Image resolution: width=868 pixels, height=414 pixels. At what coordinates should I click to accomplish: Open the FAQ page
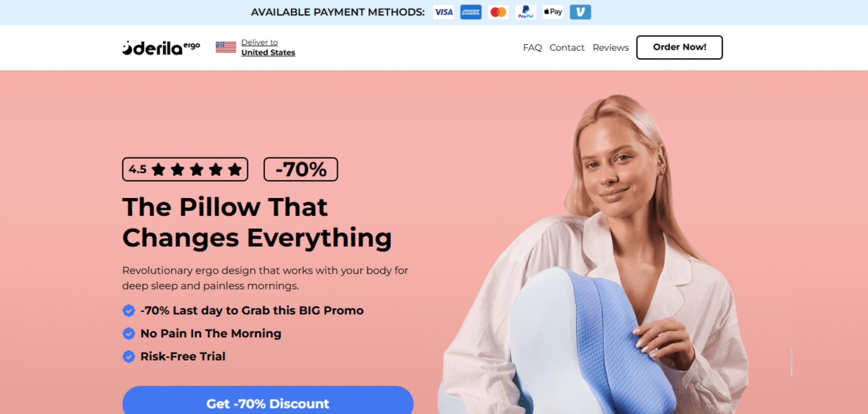click(532, 48)
